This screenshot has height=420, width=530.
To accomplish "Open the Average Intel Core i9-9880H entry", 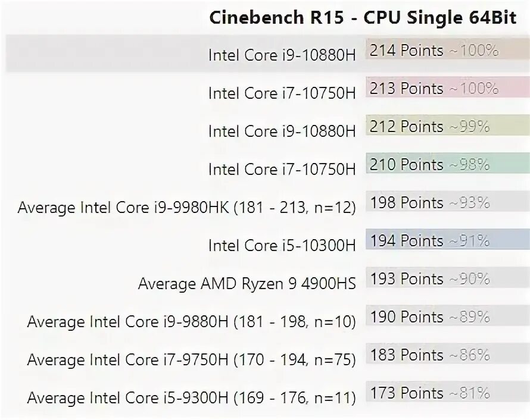I will (x=191, y=322).
